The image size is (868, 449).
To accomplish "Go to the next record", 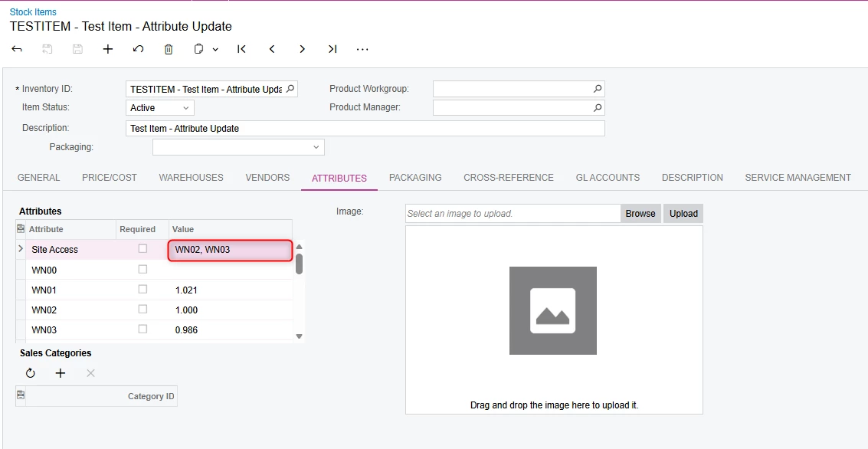I will point(303,49).
